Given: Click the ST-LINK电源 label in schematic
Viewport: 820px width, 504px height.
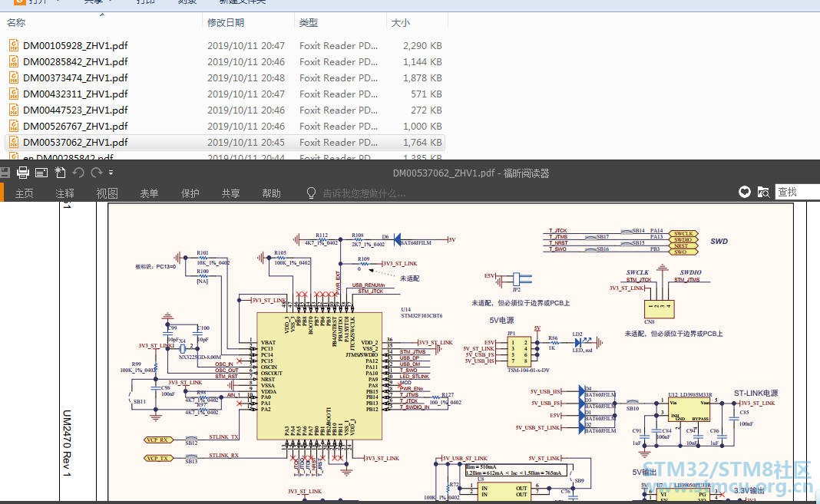Looking at the screenshot, I should (756, 393).
